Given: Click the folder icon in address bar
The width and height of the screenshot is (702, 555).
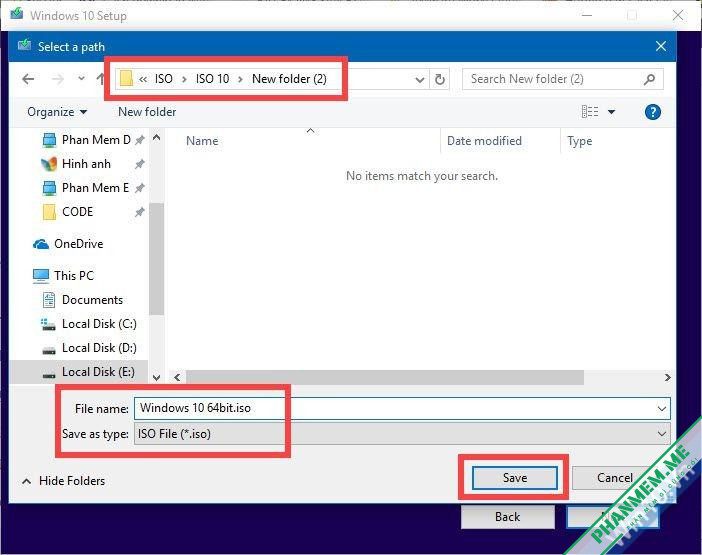Looking at the screenshot, I should click(x=126, y=79).
